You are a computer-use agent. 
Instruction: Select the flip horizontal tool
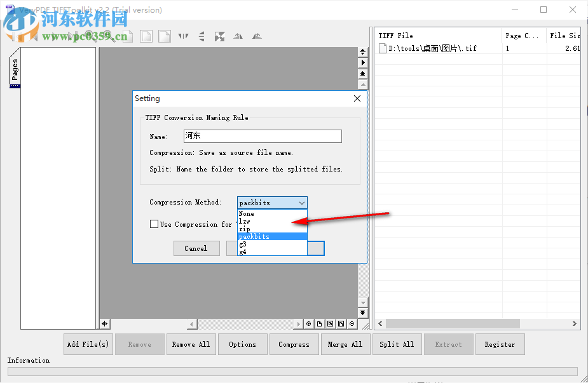point(183,36)
